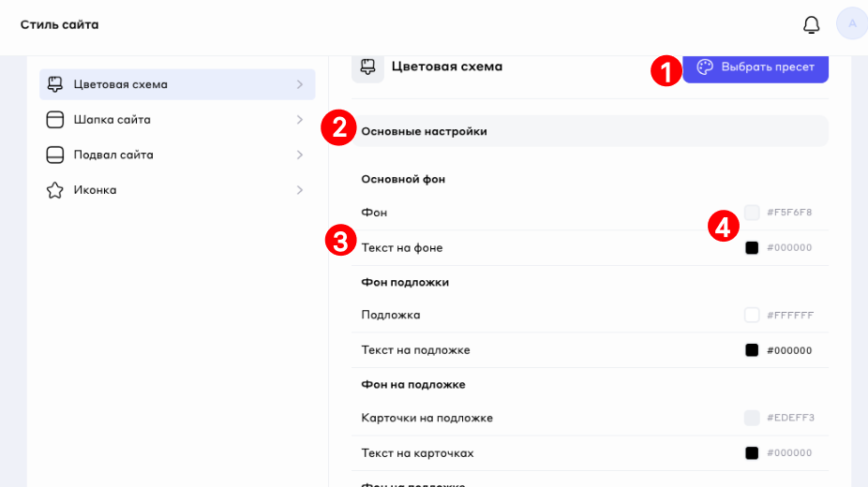Screen dimensions: 868x487
Task: Open the Шапка сайта menu item
Action: [x=112, y=120]
